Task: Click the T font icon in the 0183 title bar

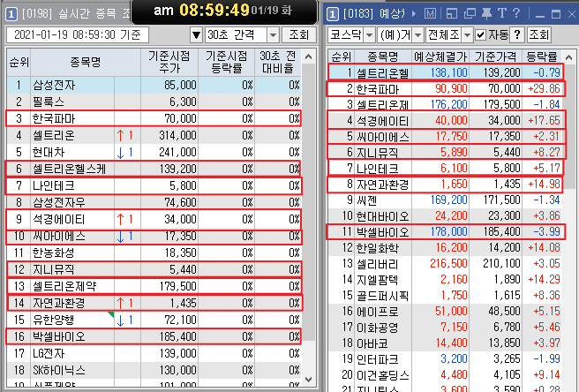Action: click(x=502, y=14)
